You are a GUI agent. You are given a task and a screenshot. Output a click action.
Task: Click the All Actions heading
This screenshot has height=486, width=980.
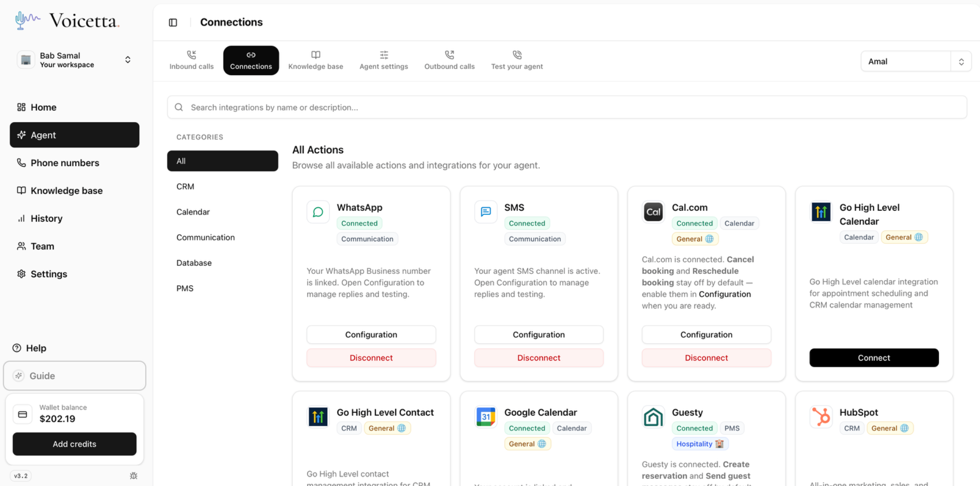318,150
